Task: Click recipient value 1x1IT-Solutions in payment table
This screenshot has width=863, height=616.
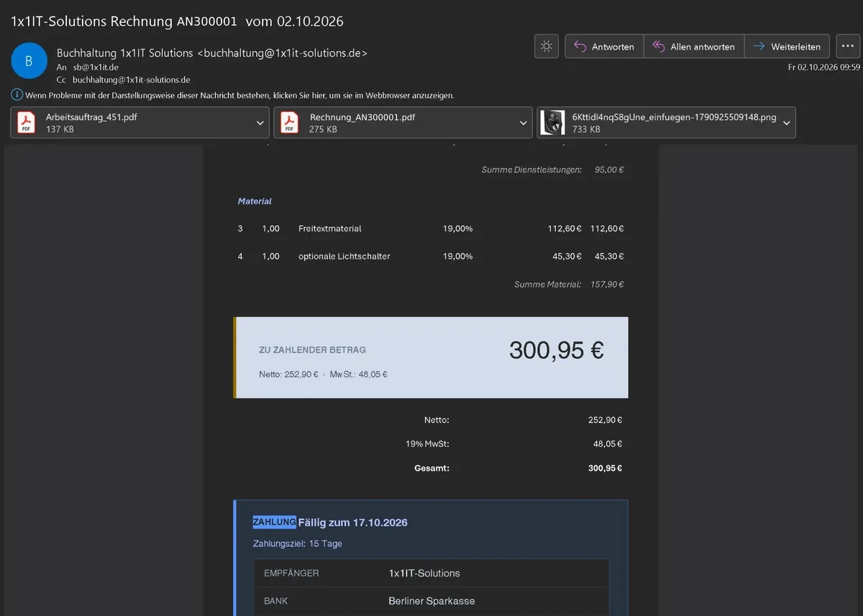Action: (424, 573)
